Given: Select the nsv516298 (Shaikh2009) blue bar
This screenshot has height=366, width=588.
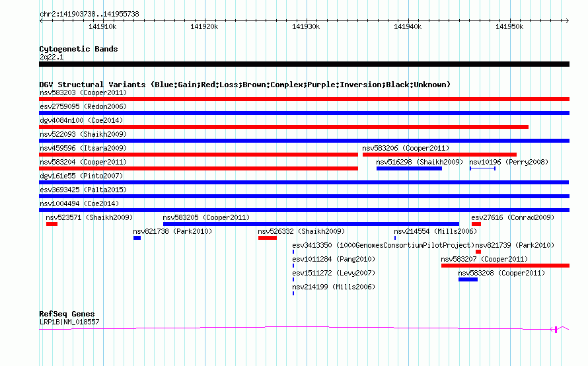Looking at the screenshot, I should click(409, 168).
